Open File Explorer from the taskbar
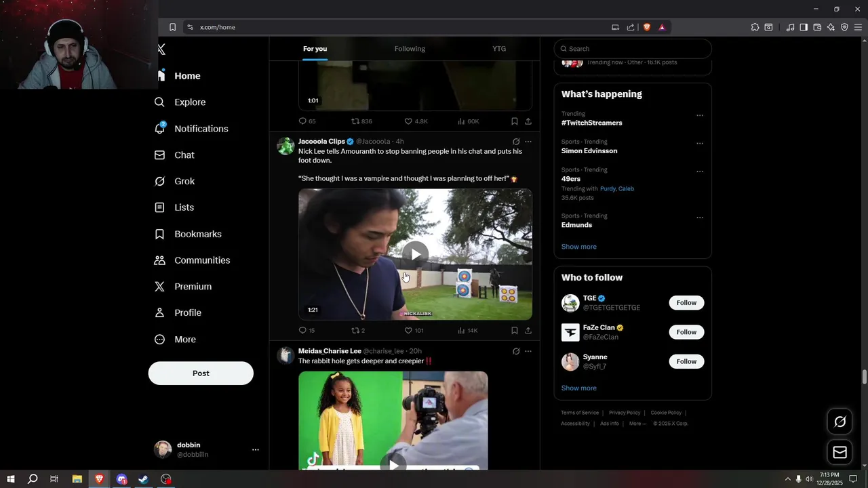 point(77,479)
